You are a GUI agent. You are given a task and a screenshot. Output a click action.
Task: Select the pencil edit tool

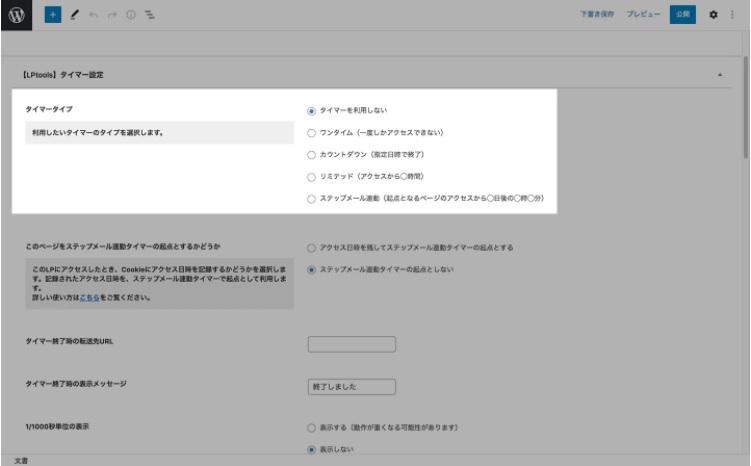click(x=74, y=15)
